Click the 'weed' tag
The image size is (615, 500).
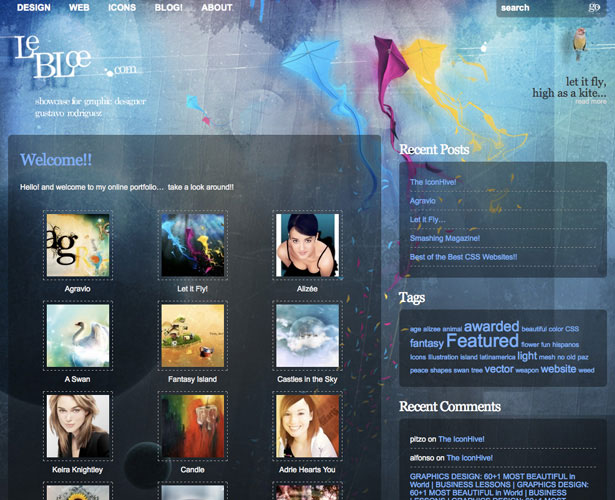pos(586,370)
